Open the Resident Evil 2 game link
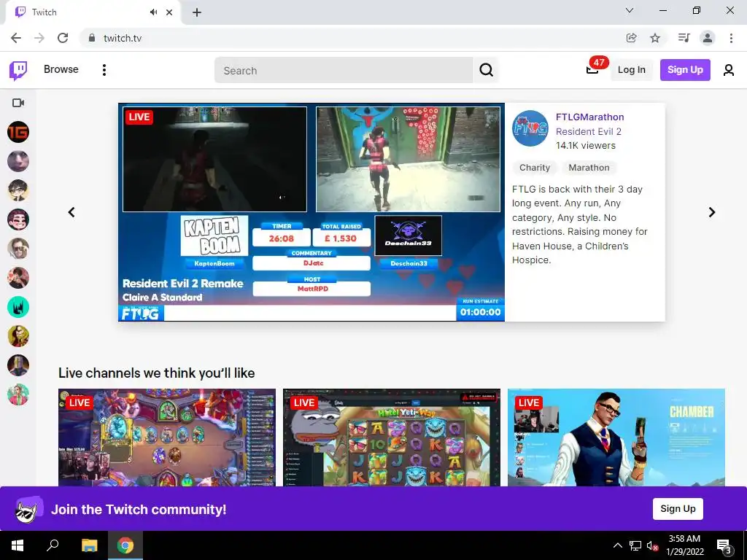Screen dimensions: 747x560 (589, 131)
